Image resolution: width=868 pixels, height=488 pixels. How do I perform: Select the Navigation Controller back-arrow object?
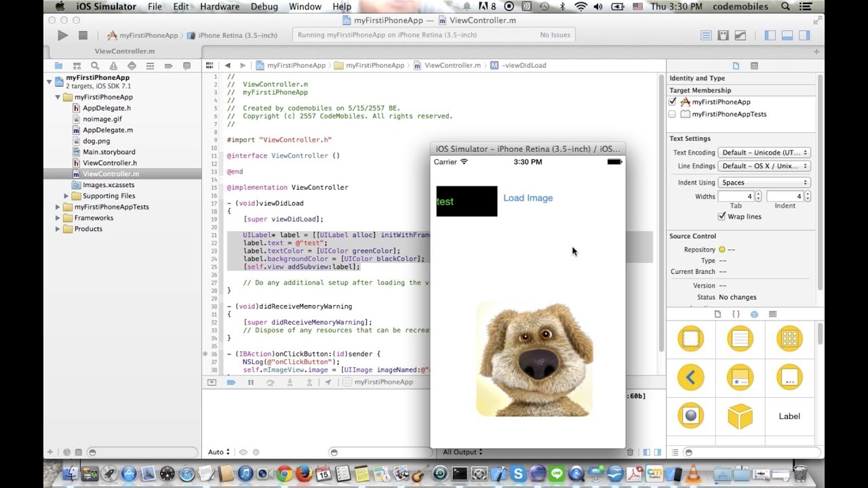pos(690,378)
